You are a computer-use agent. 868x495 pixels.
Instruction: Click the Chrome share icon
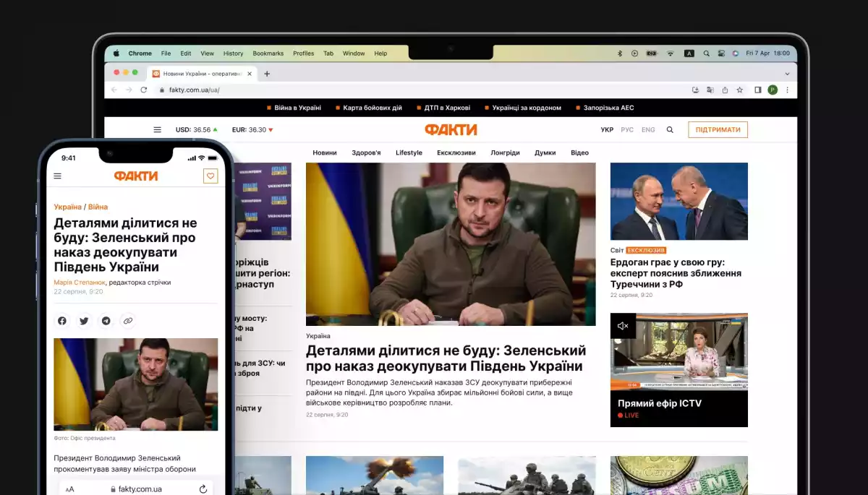725,90
